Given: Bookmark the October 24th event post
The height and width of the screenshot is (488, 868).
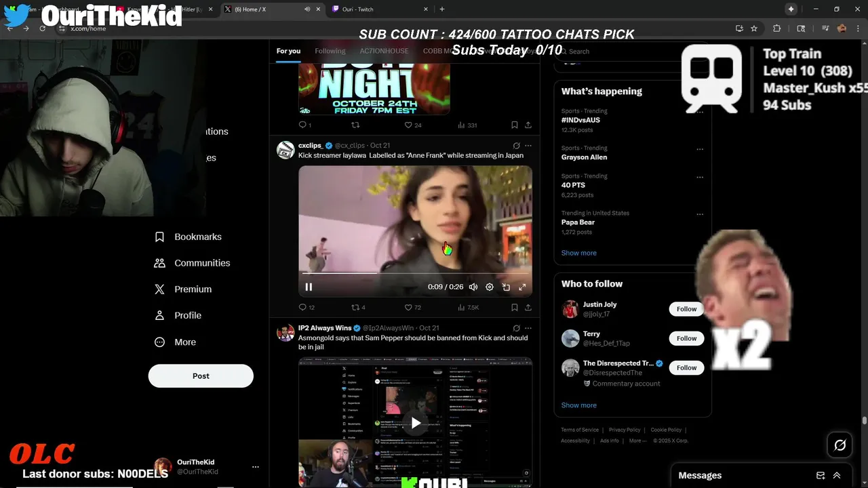Looking at the screenshot, I should [x=514, y=125].
